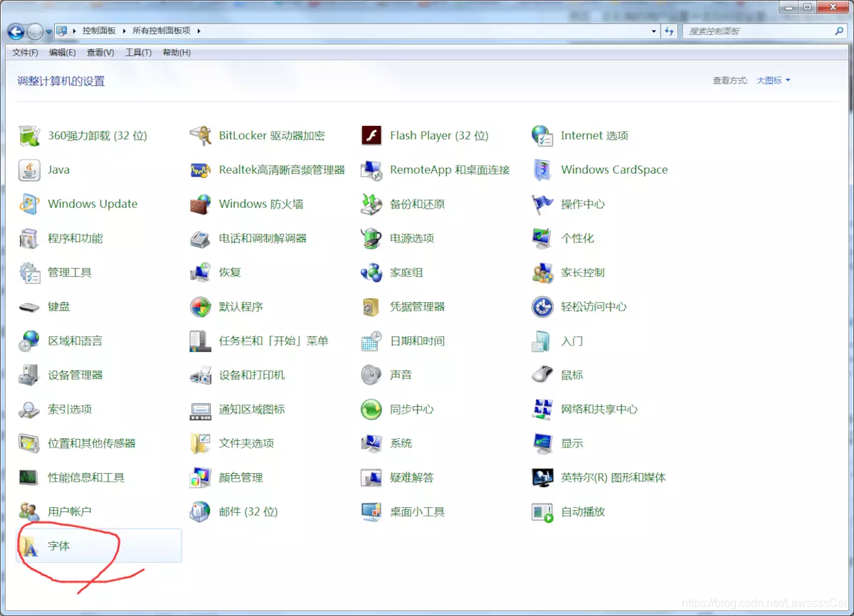Click the 任务栏和「开始」菜单 link

tap(273, 341)
